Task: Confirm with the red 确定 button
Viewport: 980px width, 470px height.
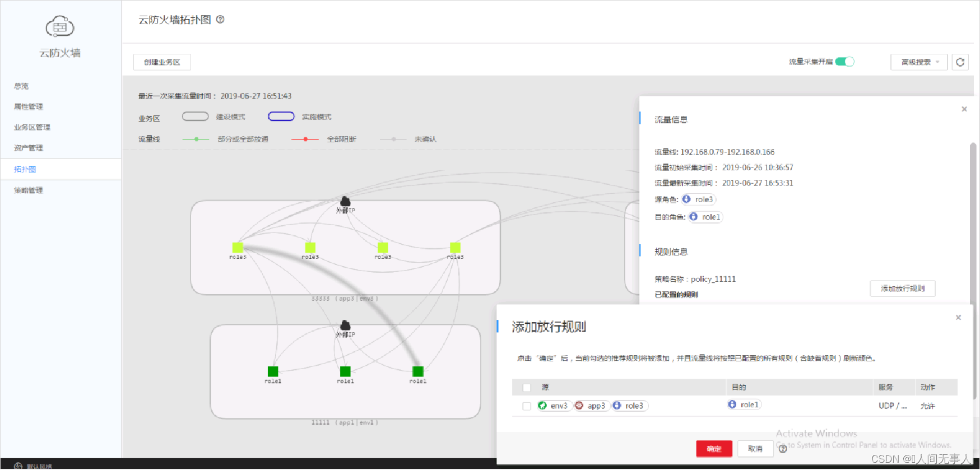Action: [714, 449]
